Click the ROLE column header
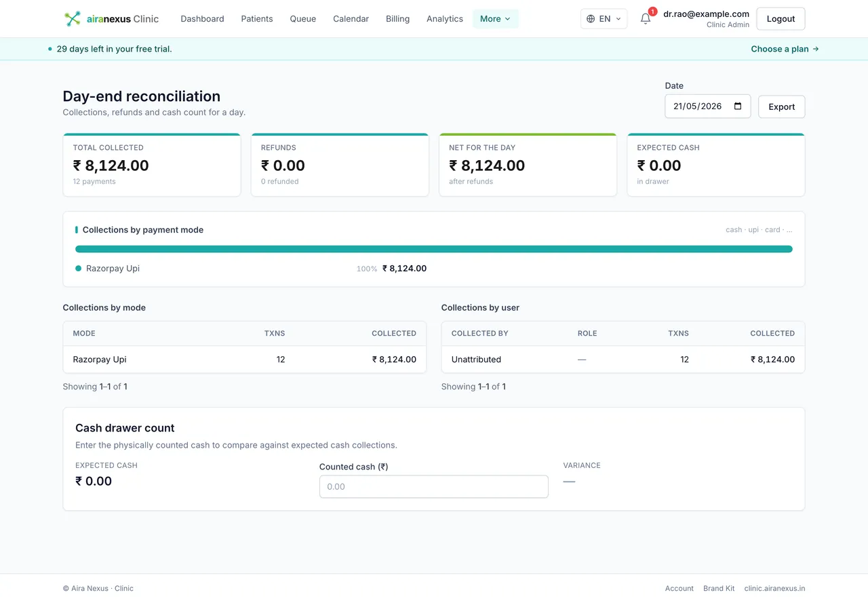Screen dimensions: 868x603 [x=587, y=334]
